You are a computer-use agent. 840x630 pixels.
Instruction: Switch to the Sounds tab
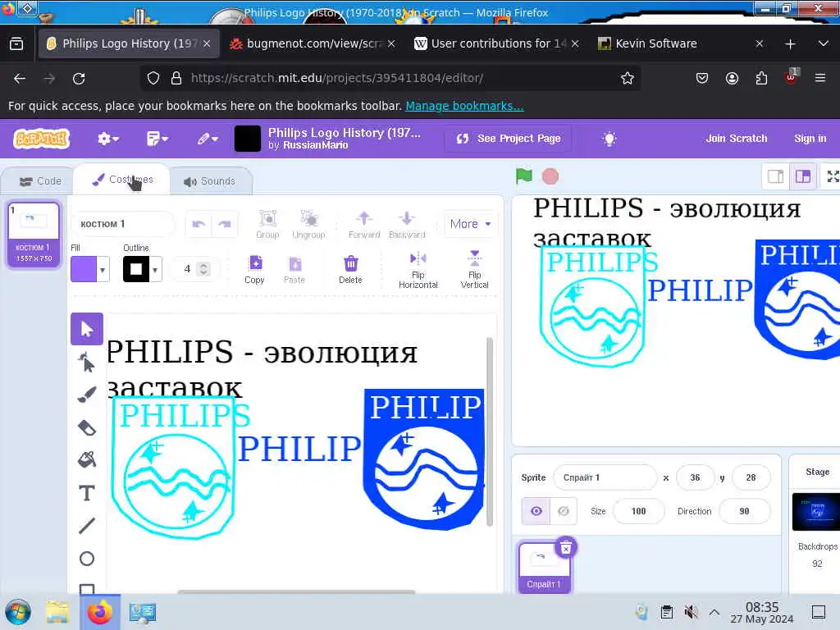pyautogui.click(x=209, y=181)
